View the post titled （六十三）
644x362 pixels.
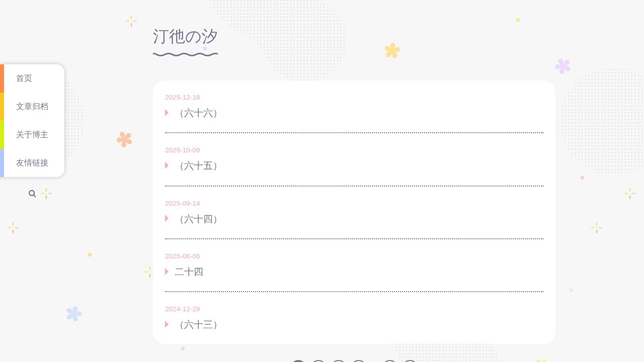pyautogui.click(x=198, y=325)
